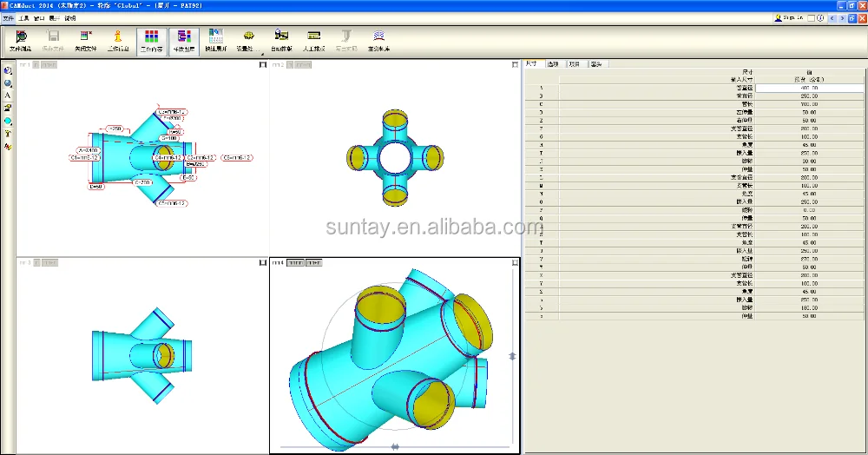Click the last toolbar icon with blue-red emblem
This screenshot has width=868, height=455.
pyautogui.click(x=378, y=36)
